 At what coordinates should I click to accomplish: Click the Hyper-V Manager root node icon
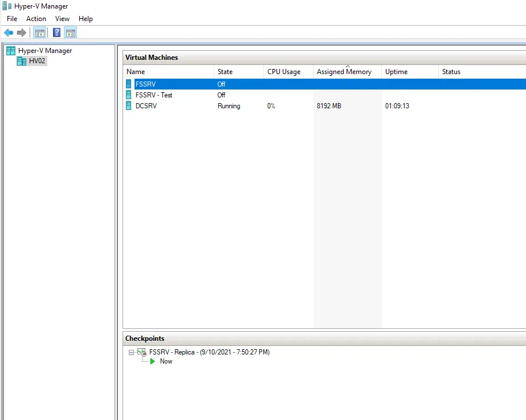(11, 51)
